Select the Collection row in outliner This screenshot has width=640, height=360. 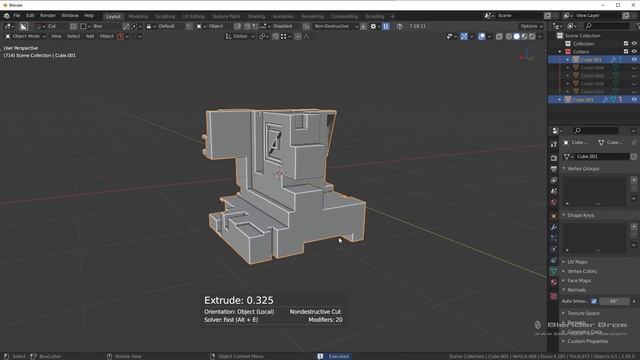coord(583,44)
